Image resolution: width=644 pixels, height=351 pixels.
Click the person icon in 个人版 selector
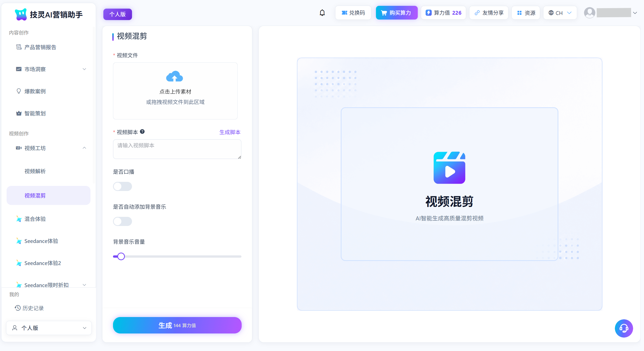point(15,328)
